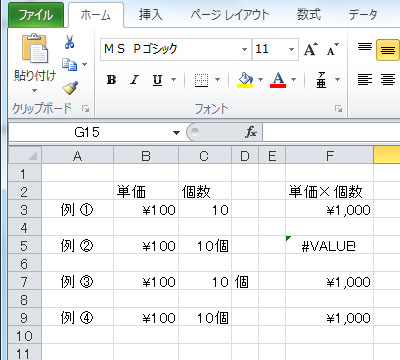Open the Clipboard group dialog launcher
The height and width of the screenshot is (360, 400).
86,109
